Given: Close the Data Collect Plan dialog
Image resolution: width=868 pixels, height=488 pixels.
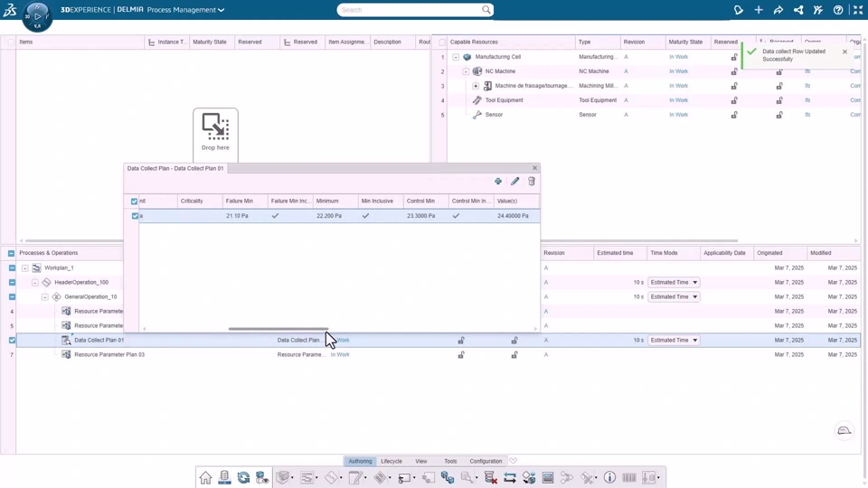Looking at the screenshot, I should point(534,168).
